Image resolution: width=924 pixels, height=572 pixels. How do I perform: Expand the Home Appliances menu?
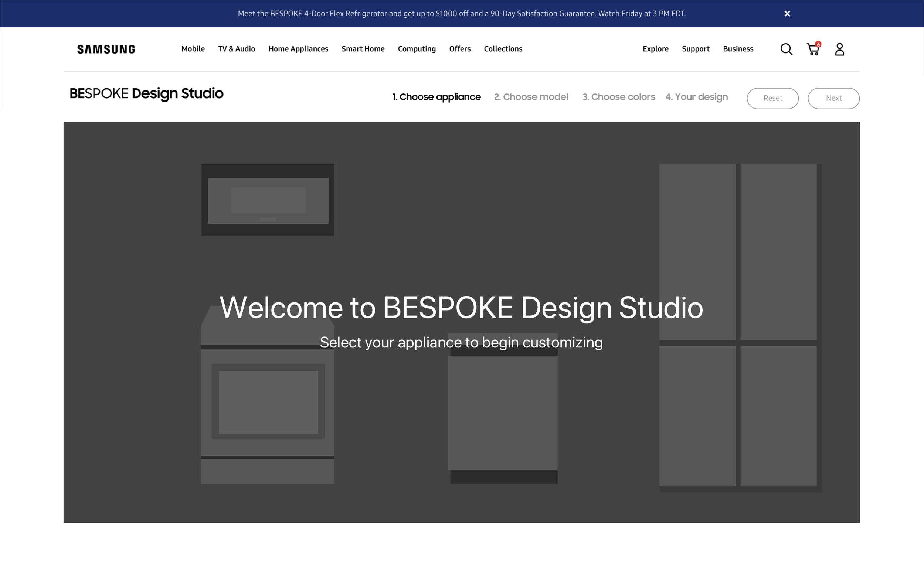(x=298, y=49)
